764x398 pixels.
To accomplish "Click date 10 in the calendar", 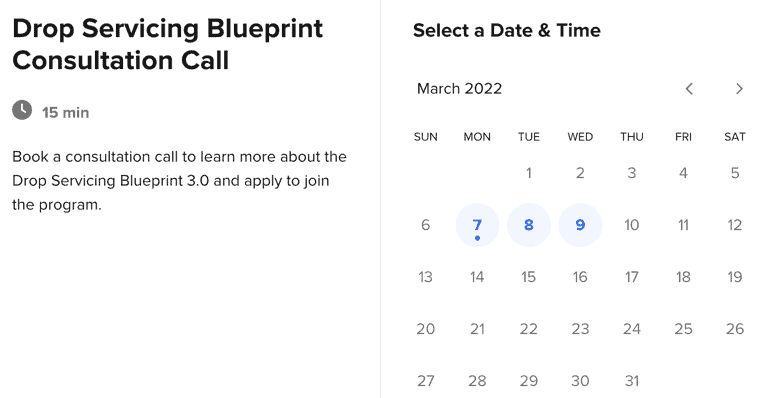I will (631, 225).
